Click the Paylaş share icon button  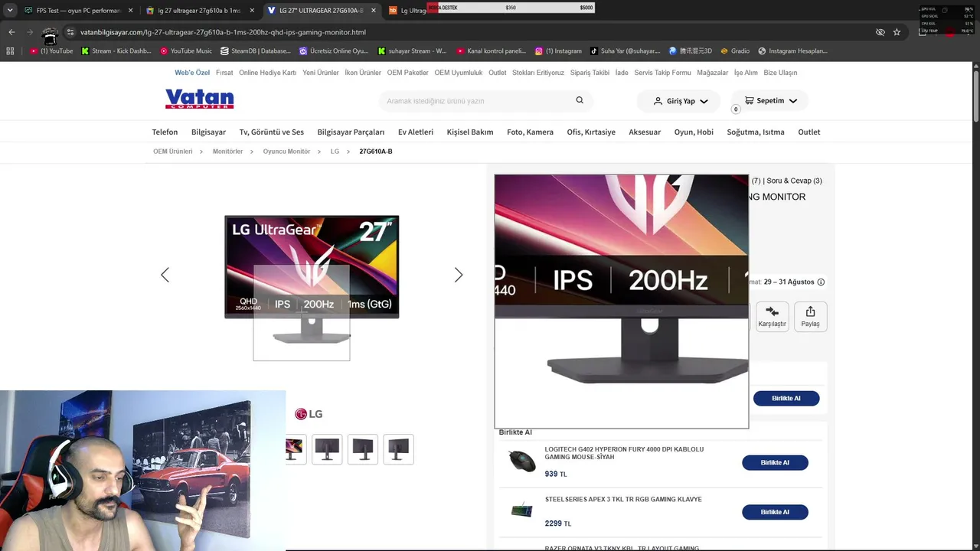(810, 316)
